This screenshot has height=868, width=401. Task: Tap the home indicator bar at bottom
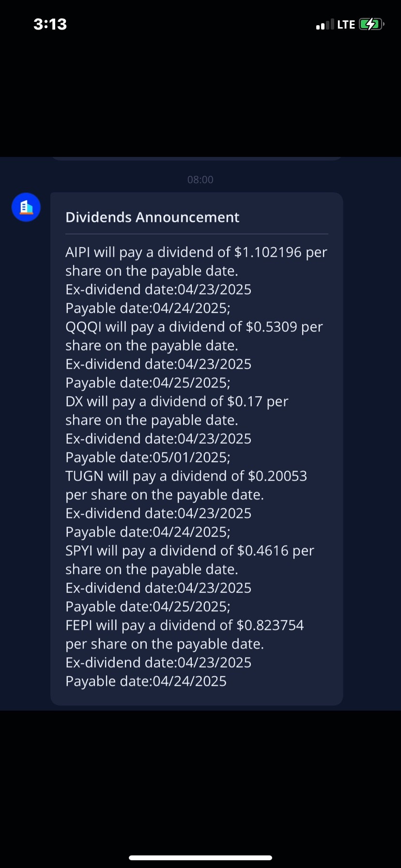click(x=200, y=857)
